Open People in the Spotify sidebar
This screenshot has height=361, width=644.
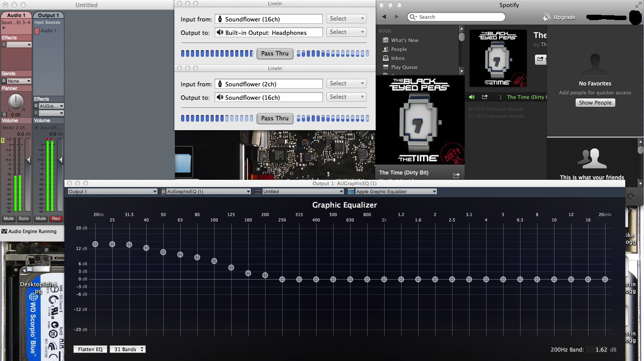click(x=399, y=49)
